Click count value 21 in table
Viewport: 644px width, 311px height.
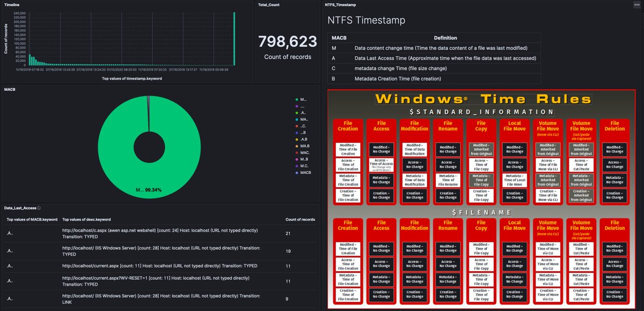(x=288, y=233)
